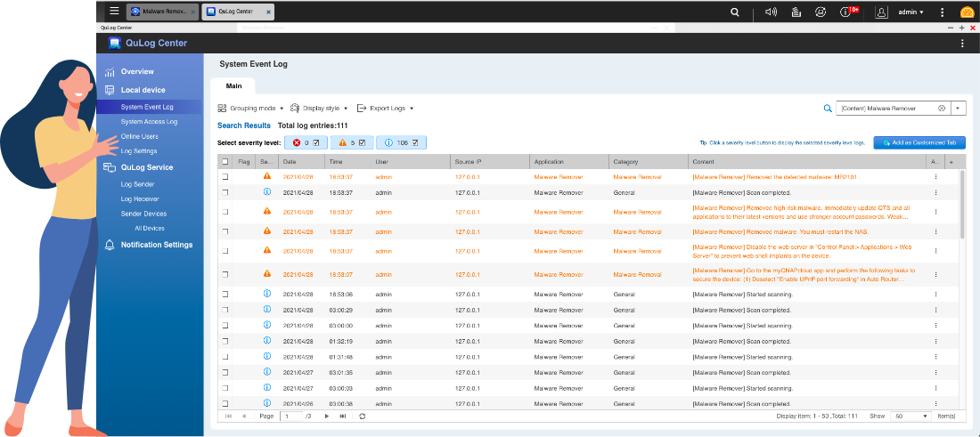Expand the Grouping mode dropdown
This screenshot has width=980, height=437.
click(251, 108)
